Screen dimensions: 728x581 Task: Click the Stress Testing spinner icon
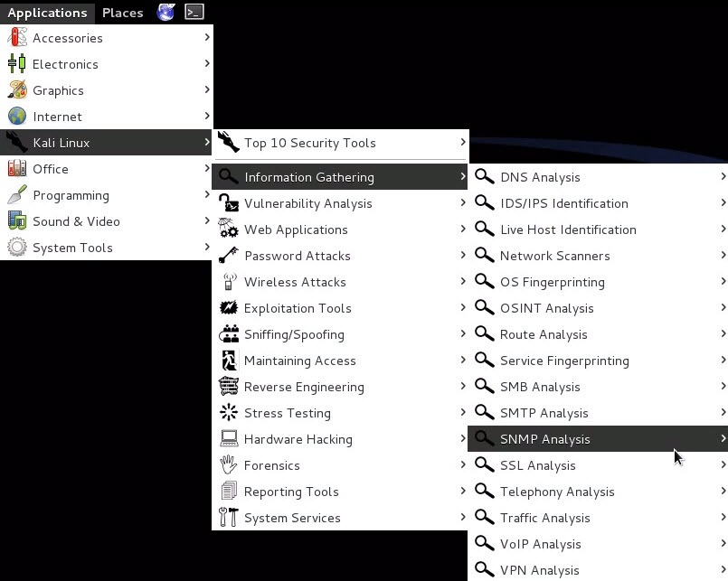(x=229, y=412)
